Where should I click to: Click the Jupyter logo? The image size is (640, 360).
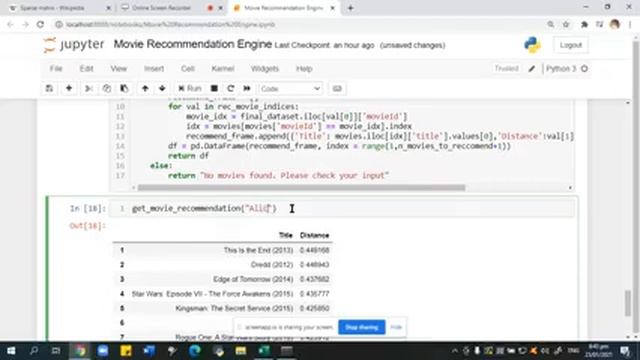[73, 44]
